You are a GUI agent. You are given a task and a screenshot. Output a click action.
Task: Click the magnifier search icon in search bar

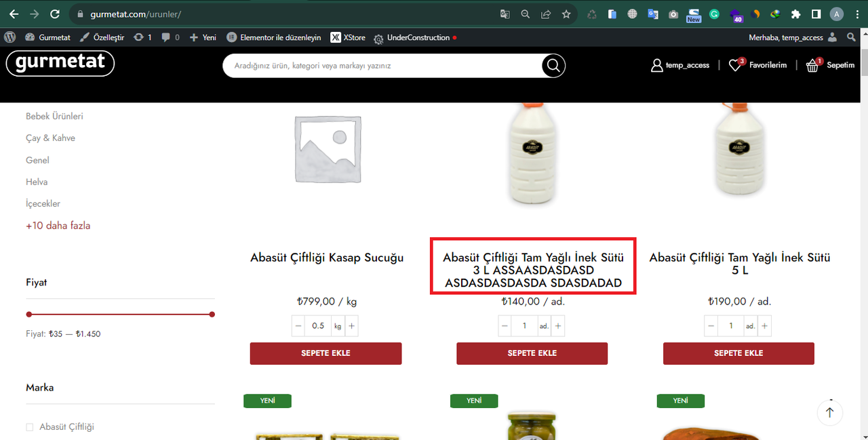553,66
